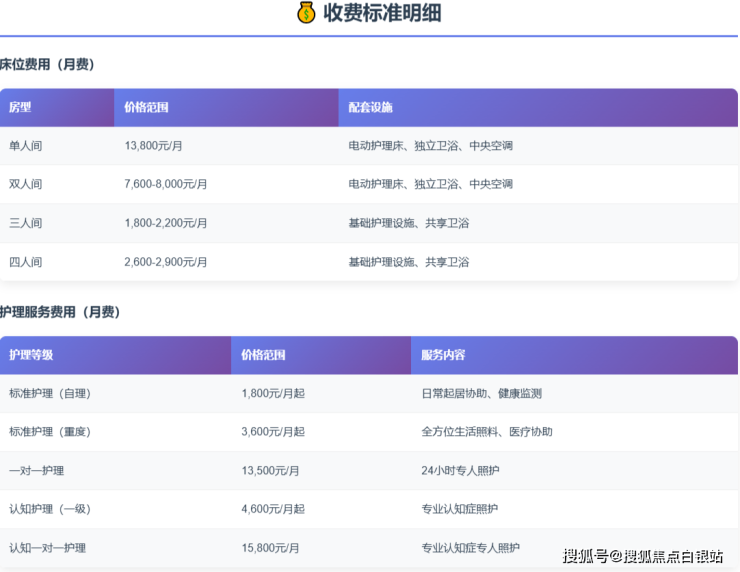Select the 单人间 room type row
Image resolution: width=740 pixels, height=572 pixels.
pos(26,146)
